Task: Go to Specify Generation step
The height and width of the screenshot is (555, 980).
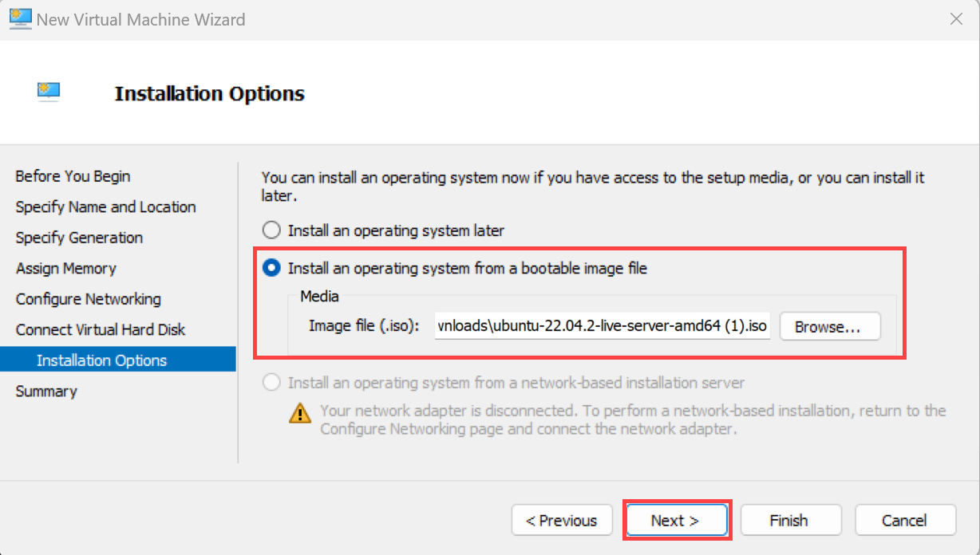Action: coord(79,238)
